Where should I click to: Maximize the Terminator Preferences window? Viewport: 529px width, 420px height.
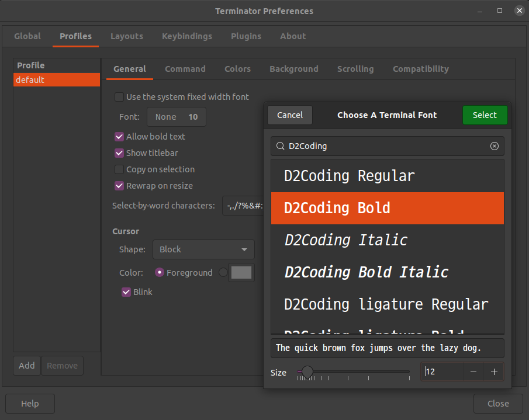(500, 11)
